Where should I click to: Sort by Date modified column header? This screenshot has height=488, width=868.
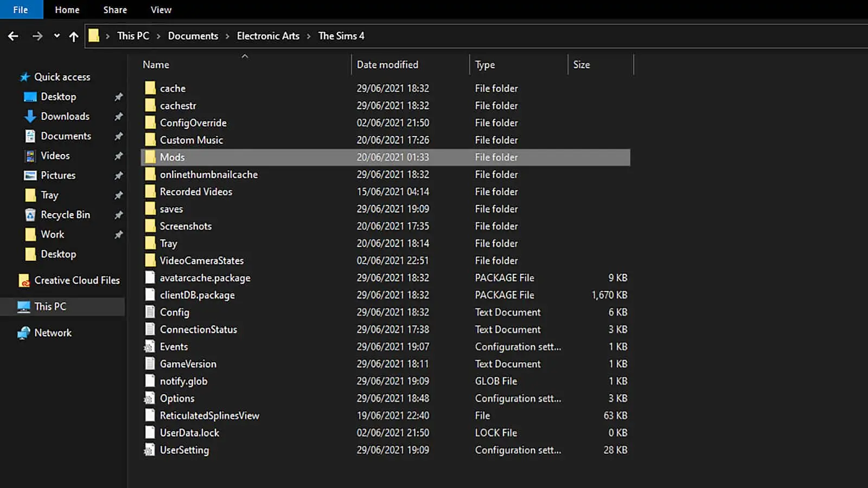click(x=387, y=65)
